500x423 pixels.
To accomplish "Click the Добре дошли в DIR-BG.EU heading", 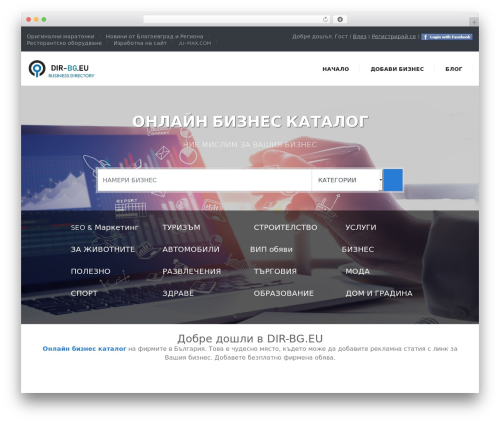I will 250,338.
